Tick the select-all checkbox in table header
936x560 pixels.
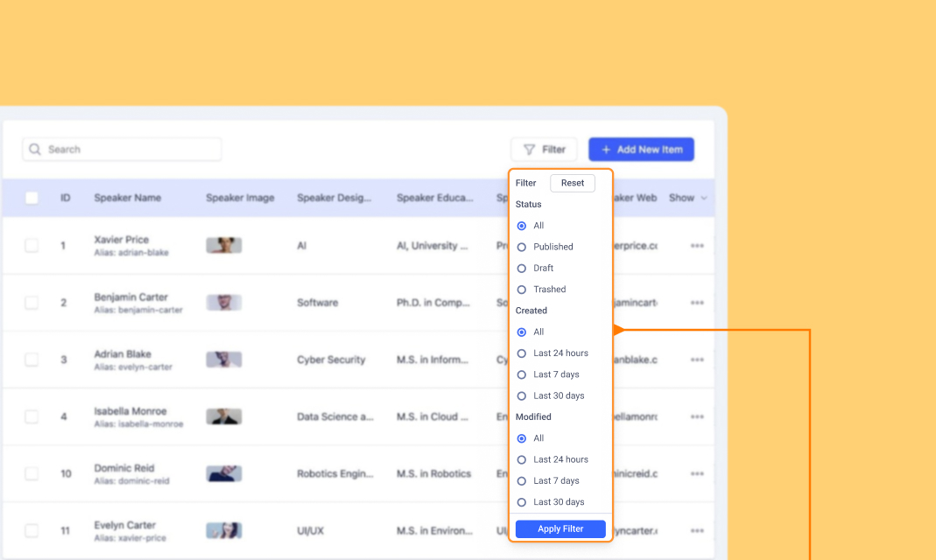coord(32,198)
